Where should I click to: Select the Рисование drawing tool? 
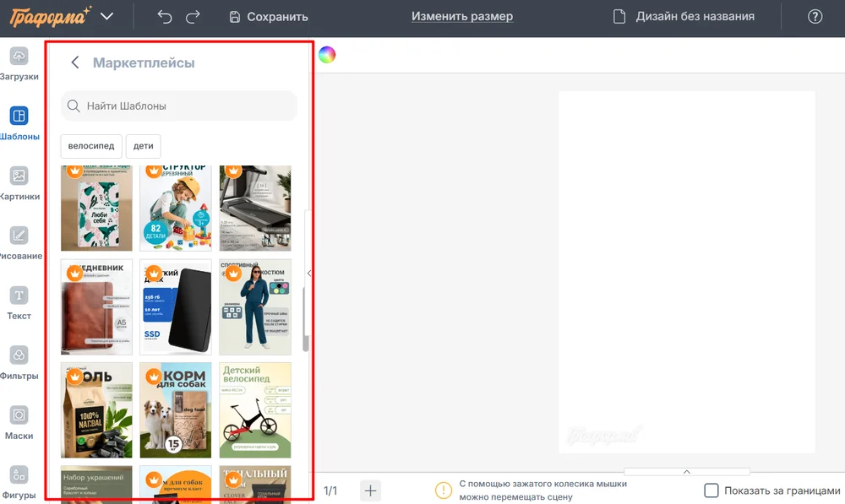[x=19, y=243]
